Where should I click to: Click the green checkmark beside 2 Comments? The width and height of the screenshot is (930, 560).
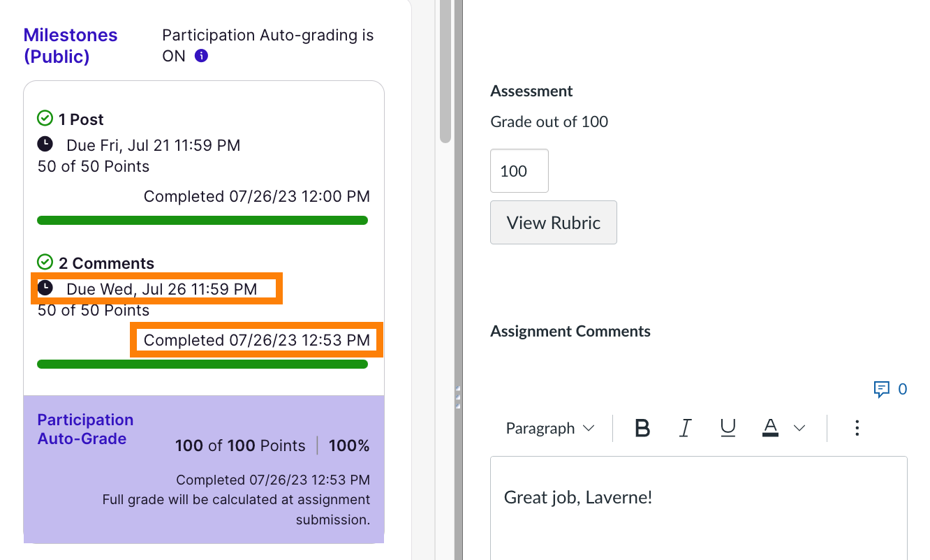[x=45, y=263]
